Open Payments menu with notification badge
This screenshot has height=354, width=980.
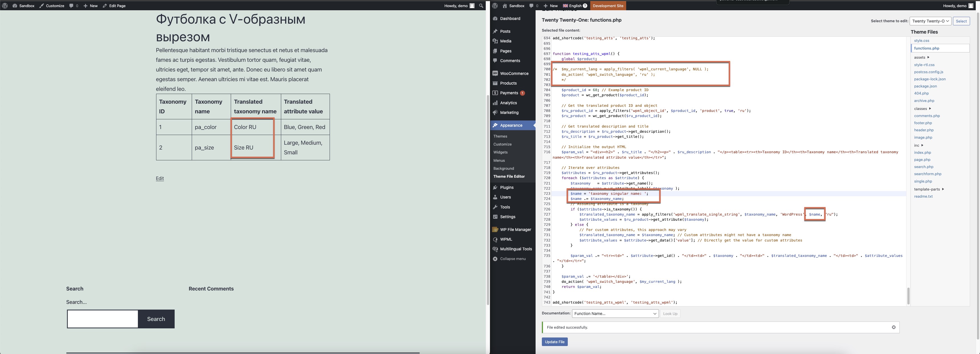(513, 93)
